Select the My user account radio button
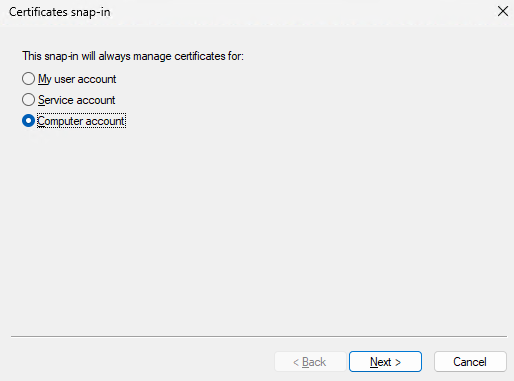Image resolution: width=514 pixels, height=381 pixels. click(x=28, y=79)
